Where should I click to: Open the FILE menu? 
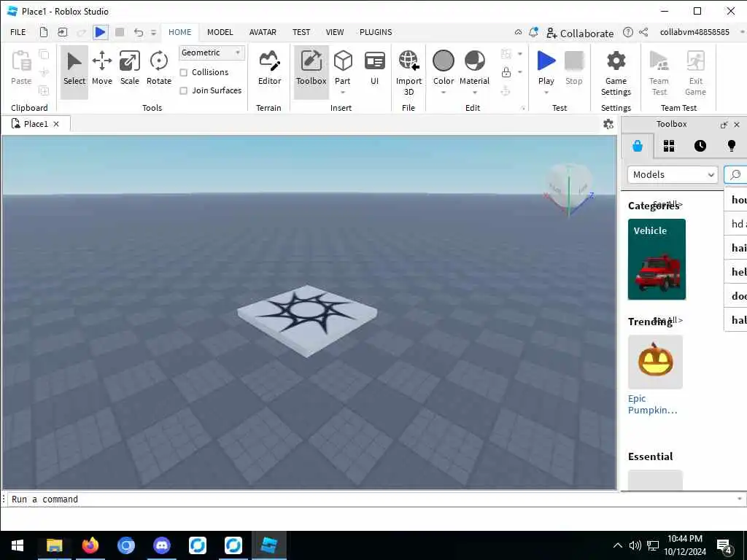coord(18,32)
